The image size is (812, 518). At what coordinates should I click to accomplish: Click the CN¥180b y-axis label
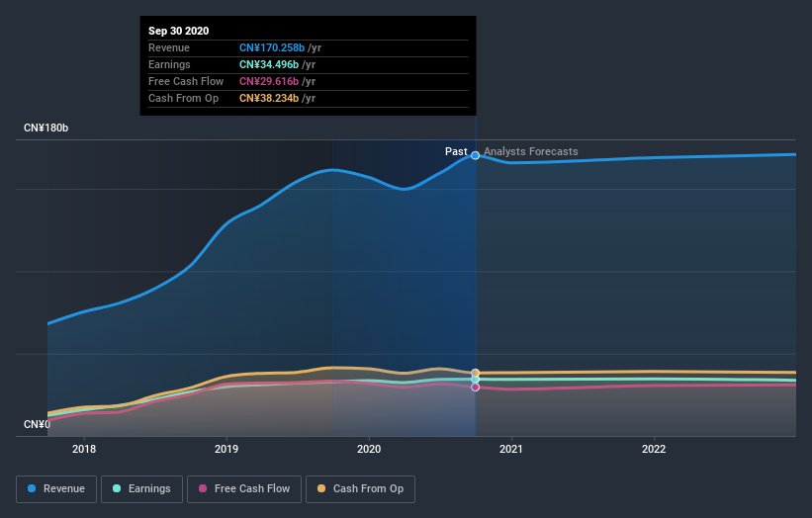coord(46,128)
